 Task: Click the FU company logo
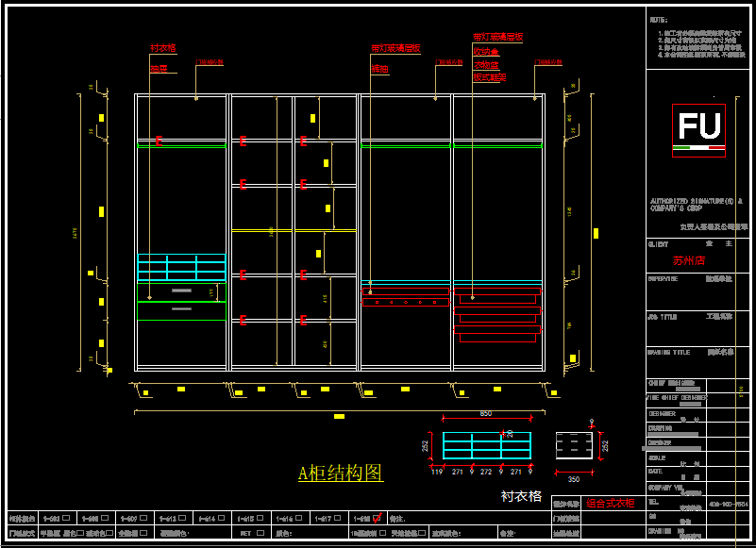[x=698, y=129]
